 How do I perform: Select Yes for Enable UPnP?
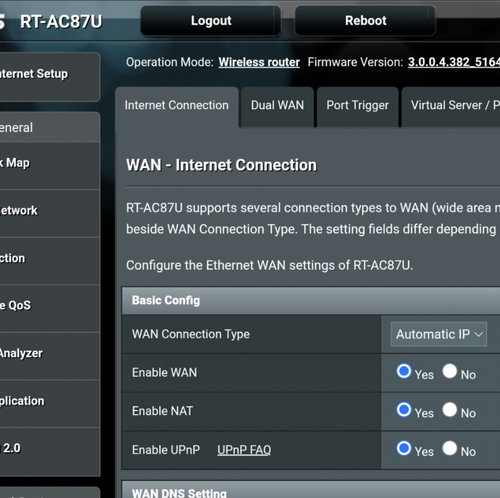point(404,448)
